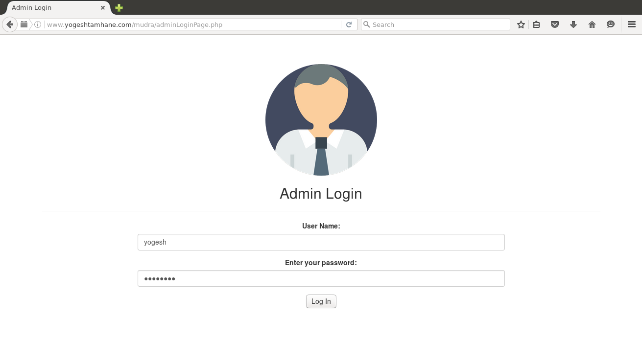The height and width of the screenshot is (364, 642).
Task: Go back with the browser back arrow
Action: coord(9,24)
